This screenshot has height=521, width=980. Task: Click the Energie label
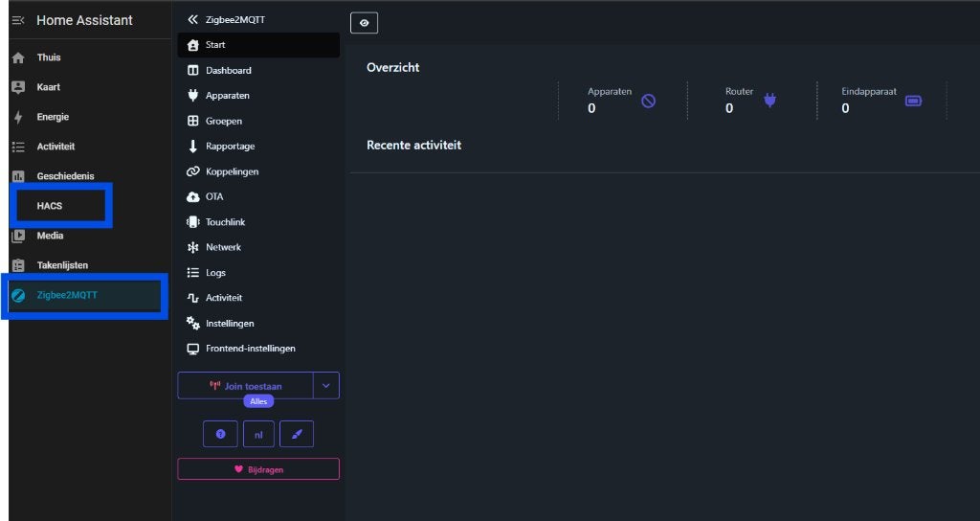[54, 117]
